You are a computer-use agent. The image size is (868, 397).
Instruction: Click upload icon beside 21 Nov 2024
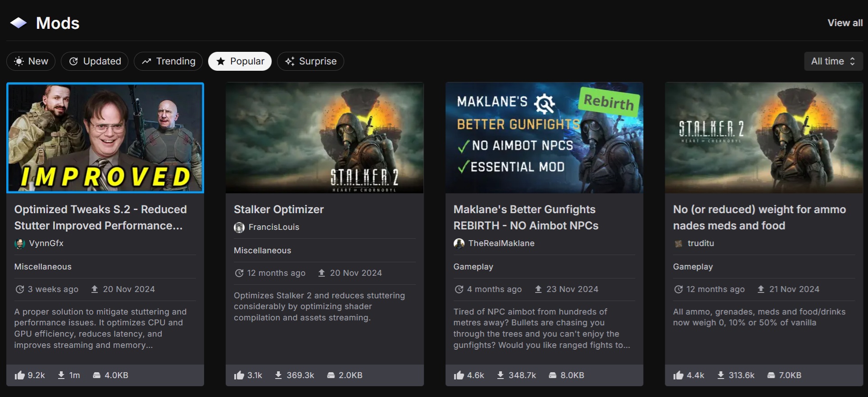pos(761,289)
